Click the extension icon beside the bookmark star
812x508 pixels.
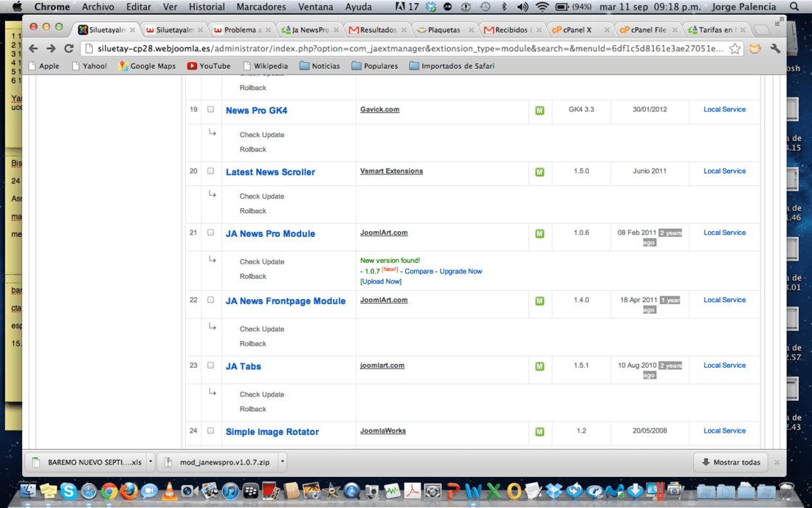tap(756, 49)
